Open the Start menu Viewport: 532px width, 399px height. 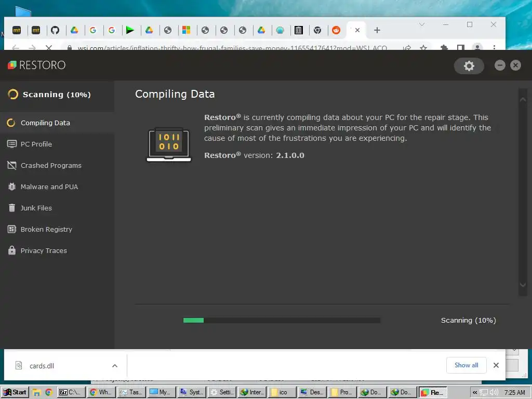tap(15, 392)
